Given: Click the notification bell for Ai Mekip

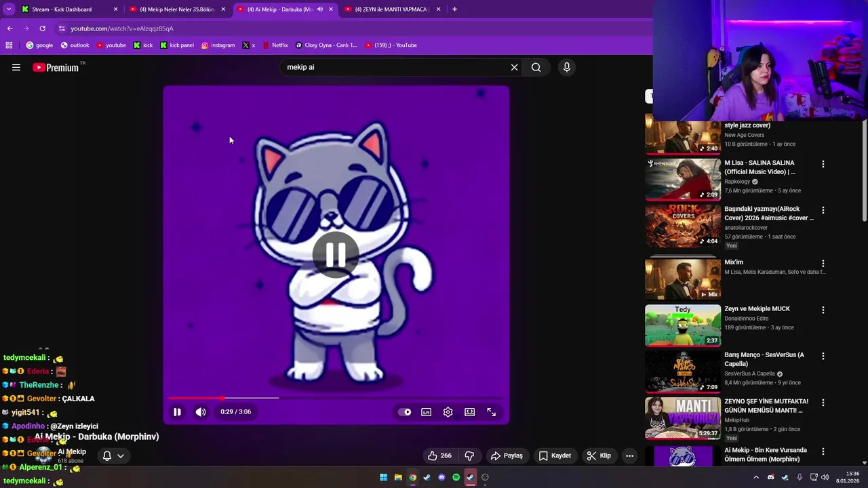Looking at the screenshot, I should tap(106, 455).
